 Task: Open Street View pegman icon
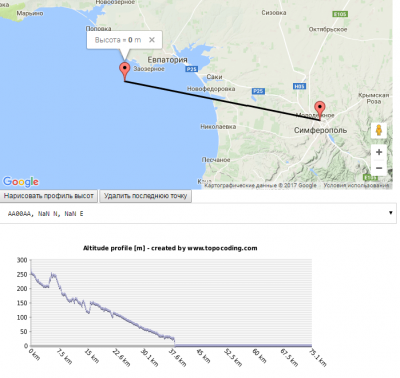click(379, 130)
